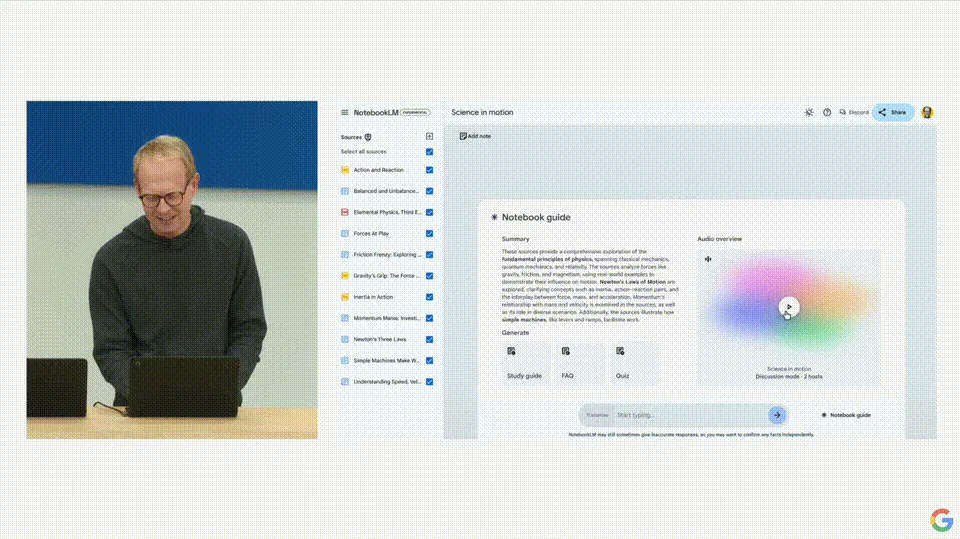960x539 pixels.
Task: Click the Simple Machines source icon
Action: pyautogui.click(x=345, y=361)
